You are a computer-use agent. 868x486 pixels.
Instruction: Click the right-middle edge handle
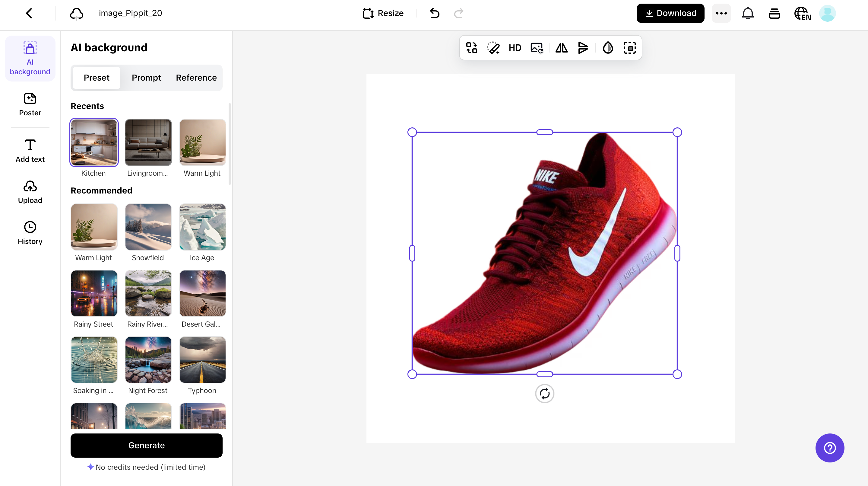[677, 253]
